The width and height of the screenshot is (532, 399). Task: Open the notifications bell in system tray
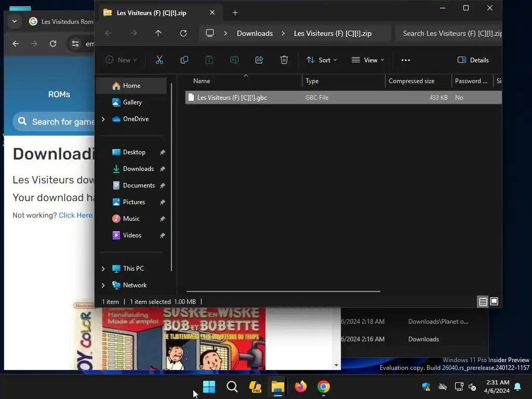[x=518, y=387]
